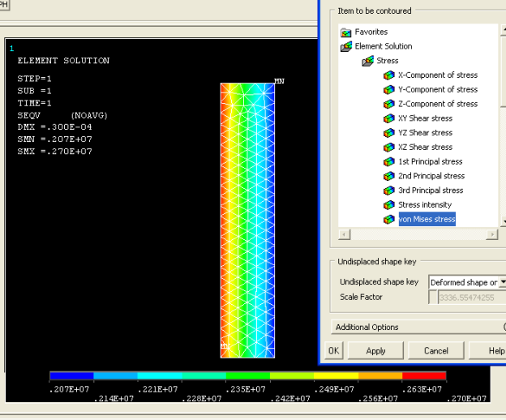This screenshot has height=420, width=506.
Task: Open the Undisplaced shape key dropdown
Action: tap(502, 282)
